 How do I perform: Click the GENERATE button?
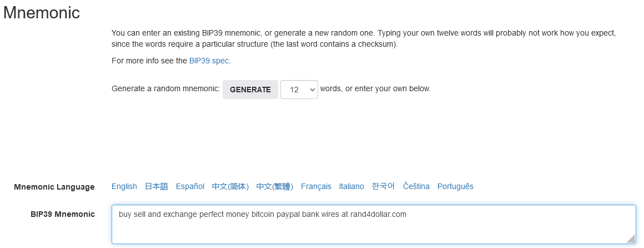[x=250, y=90]
